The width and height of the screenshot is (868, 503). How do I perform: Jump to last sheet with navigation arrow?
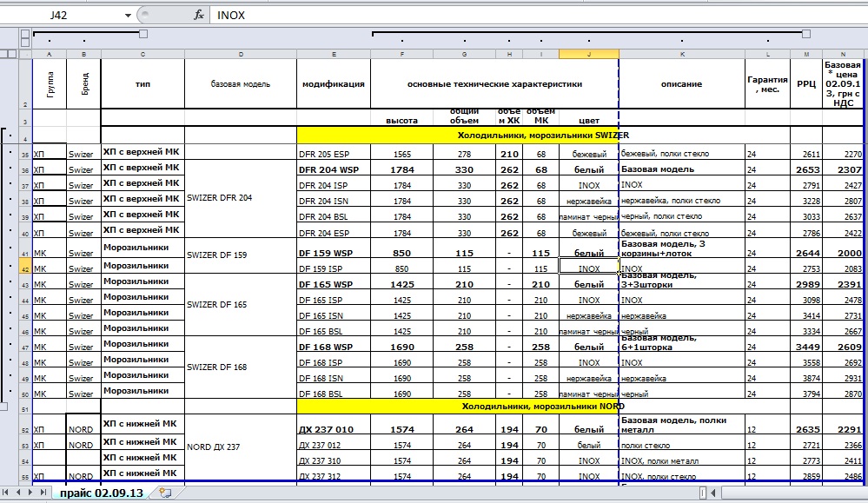(43, 492)
